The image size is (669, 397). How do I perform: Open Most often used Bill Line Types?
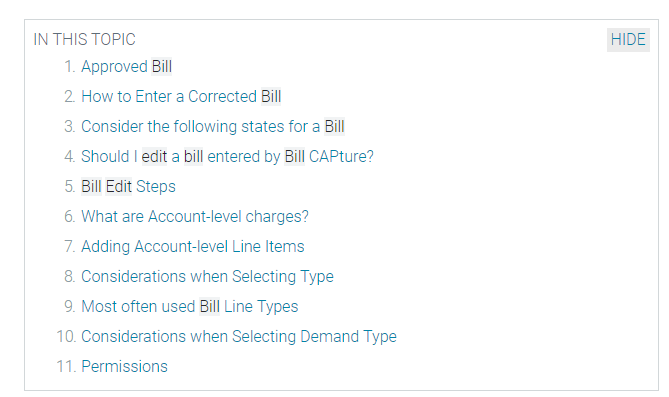point(190,307)
